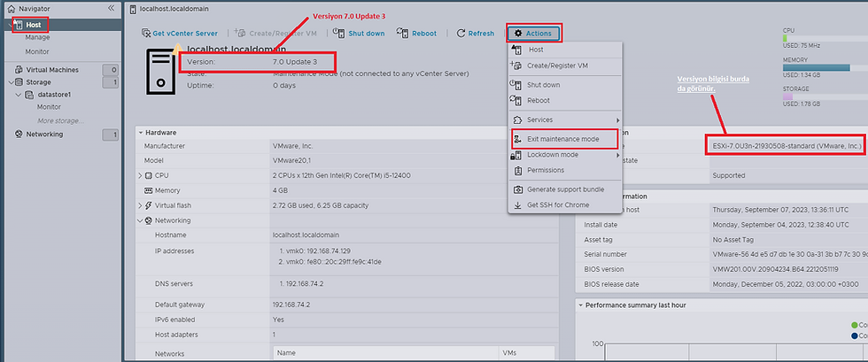The width and height of the screenshot is (868, 362).
Task: Click the Refresh circular arrow icon
Action: tap(461, 34)
